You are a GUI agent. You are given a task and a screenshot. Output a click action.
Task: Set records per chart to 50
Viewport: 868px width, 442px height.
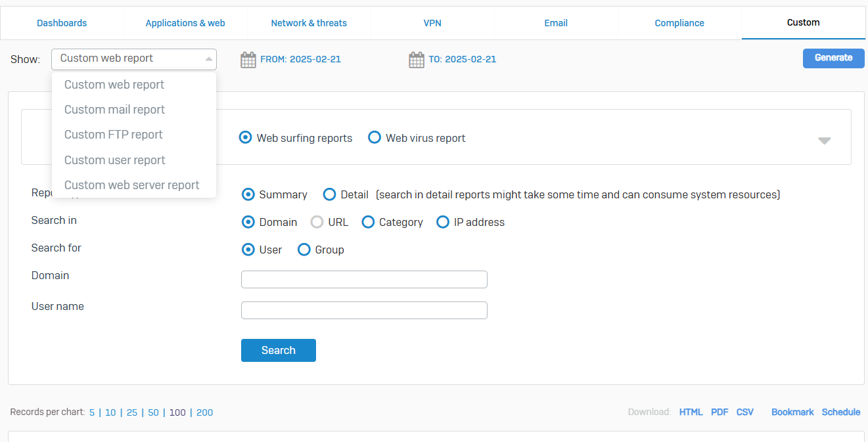pyautogui.click(x=153, y=412)
